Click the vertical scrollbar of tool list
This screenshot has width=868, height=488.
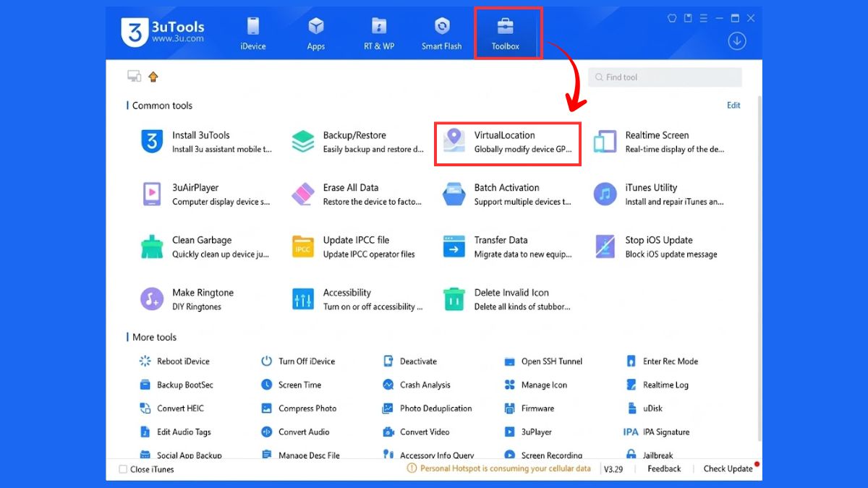pos(758,267)
